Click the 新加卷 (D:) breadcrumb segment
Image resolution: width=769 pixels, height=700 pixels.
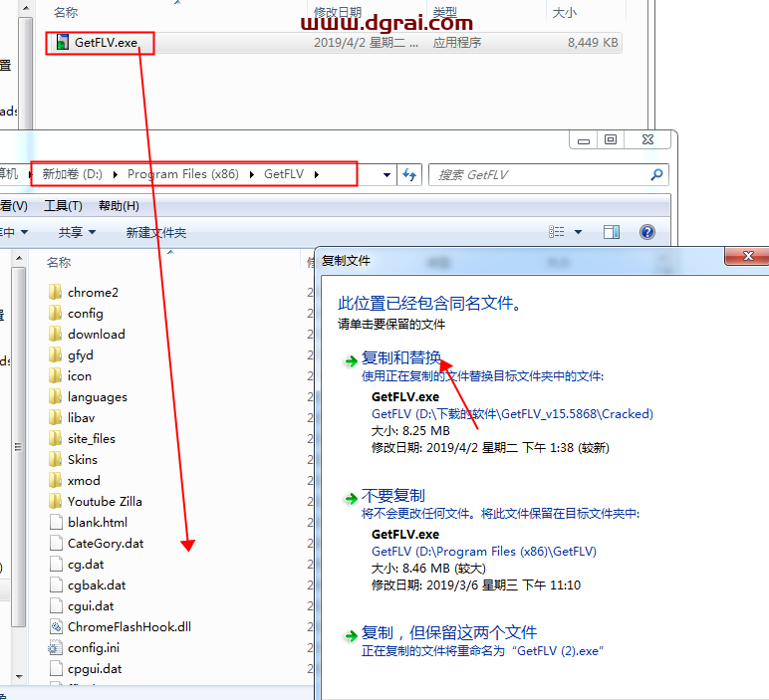pyautogui.click(x=72, y=174)
